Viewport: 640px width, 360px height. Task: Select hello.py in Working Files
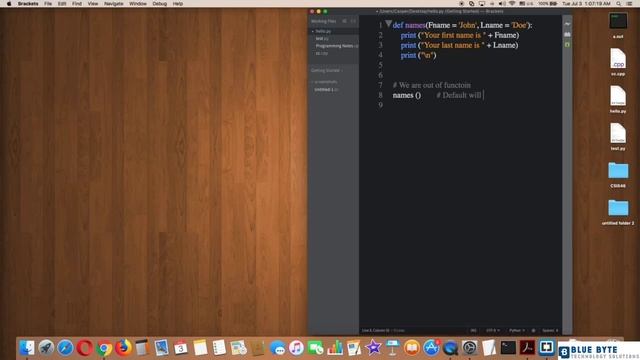[323, 31]
